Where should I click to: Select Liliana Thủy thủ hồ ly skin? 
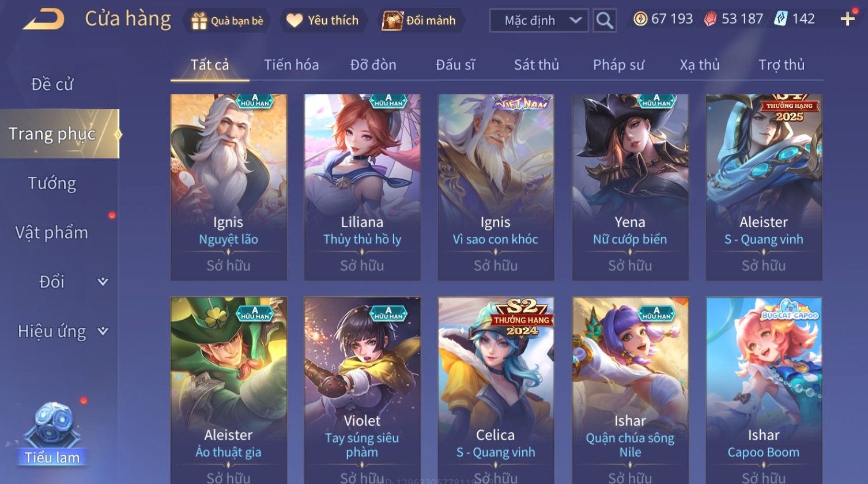362,187
